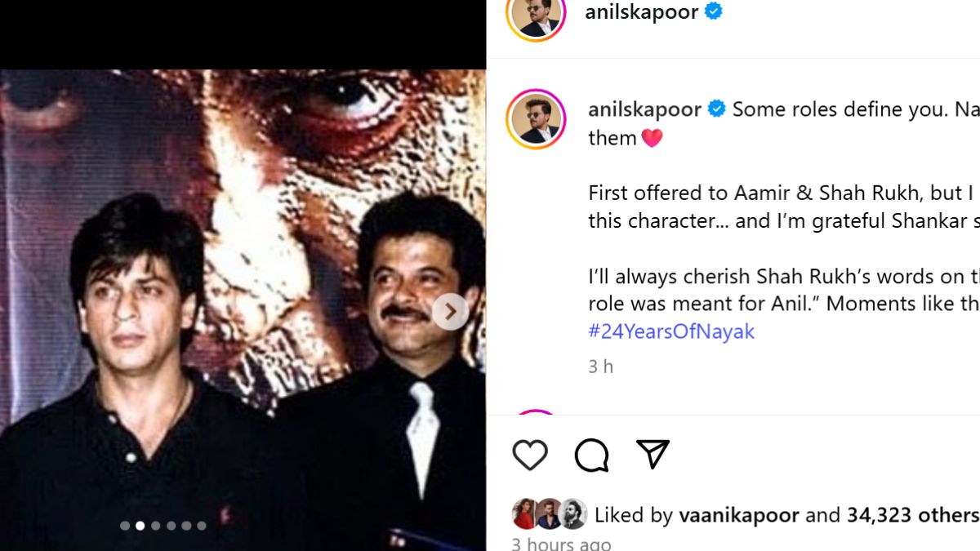This screenshot has width=980, height=551.
Task: Open the #24YearsOfNayak hashtag link
Action: tap(671, 331)
